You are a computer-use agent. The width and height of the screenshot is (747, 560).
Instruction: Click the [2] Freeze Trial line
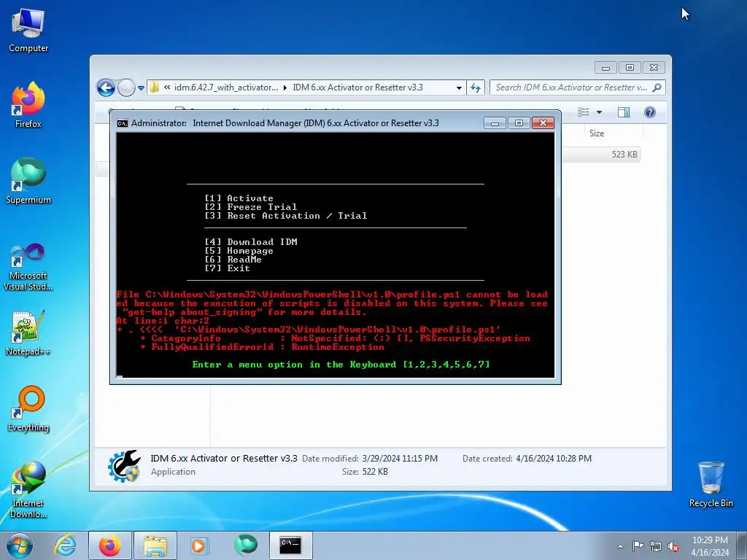251,206
